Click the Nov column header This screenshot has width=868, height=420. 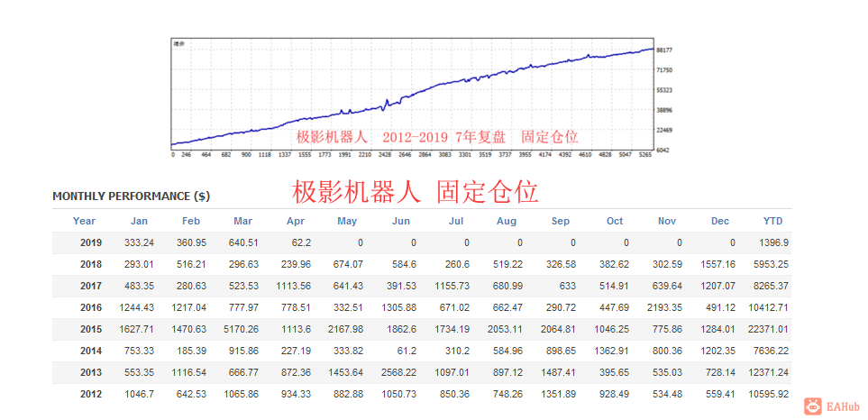pos(667,222)
